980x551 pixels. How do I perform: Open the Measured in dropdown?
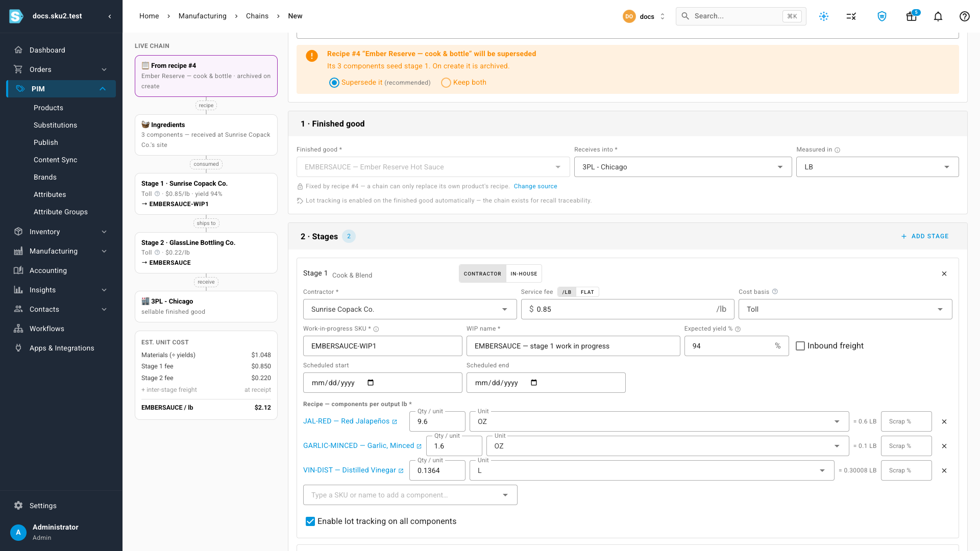877,167
